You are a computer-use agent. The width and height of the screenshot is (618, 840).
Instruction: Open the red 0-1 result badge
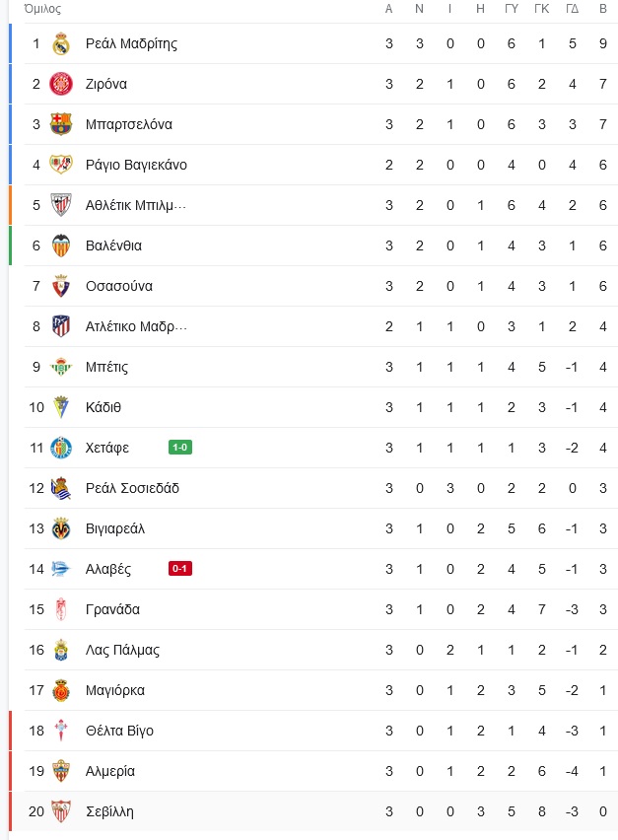point(180,569)
